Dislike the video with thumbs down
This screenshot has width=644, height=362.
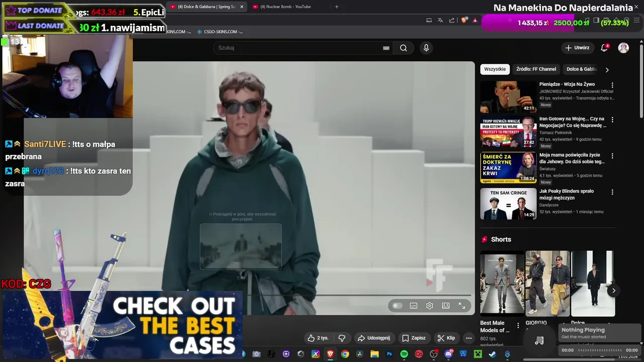[x=342, y=338]
